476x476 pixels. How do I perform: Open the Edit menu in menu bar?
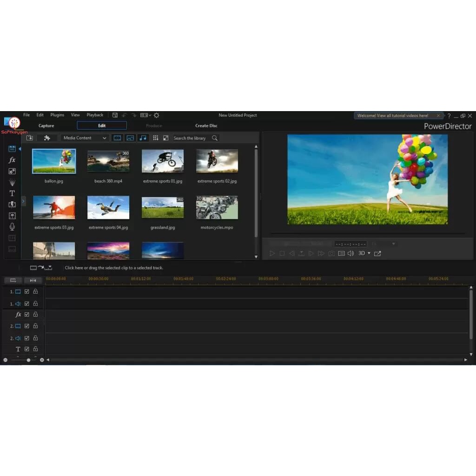point(40,115)
